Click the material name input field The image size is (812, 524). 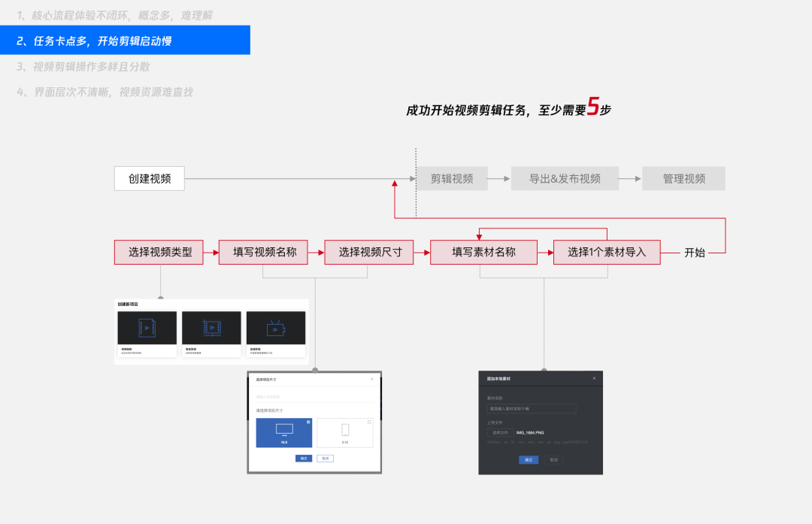532,408
